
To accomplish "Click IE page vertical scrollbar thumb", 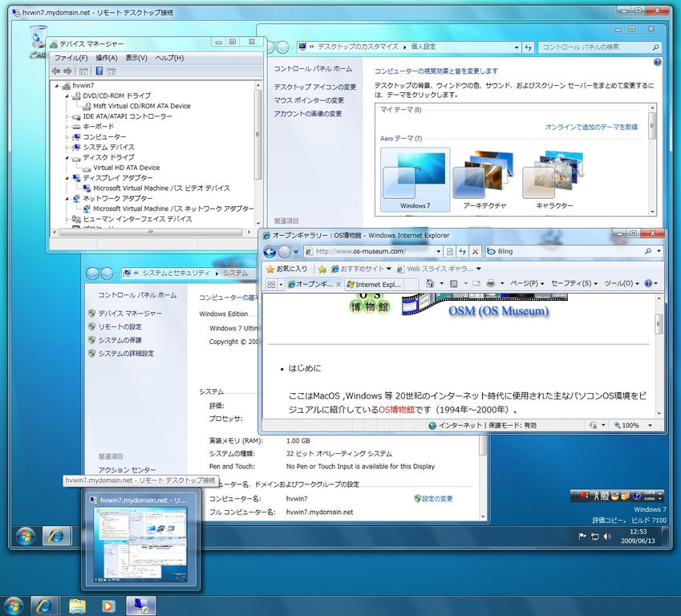I will (659, 323).
